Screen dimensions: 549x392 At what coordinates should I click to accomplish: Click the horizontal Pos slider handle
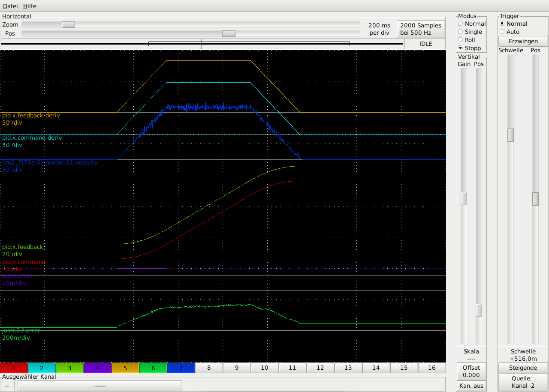tap(229, 33)
